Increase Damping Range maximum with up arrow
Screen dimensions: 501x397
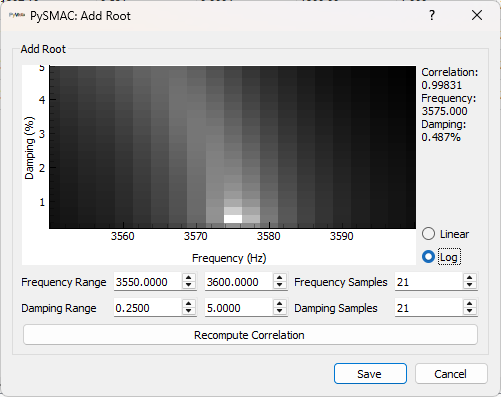pos(280,304)
